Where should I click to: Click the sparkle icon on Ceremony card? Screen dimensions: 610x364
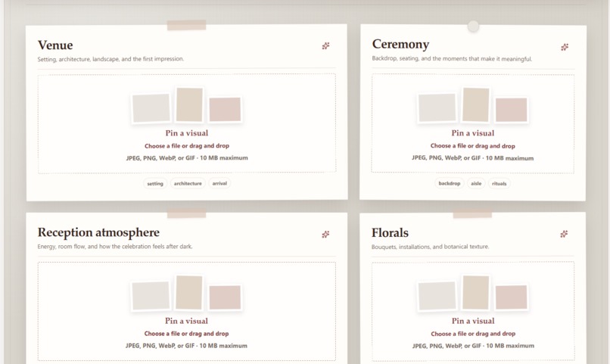[565, 47]
